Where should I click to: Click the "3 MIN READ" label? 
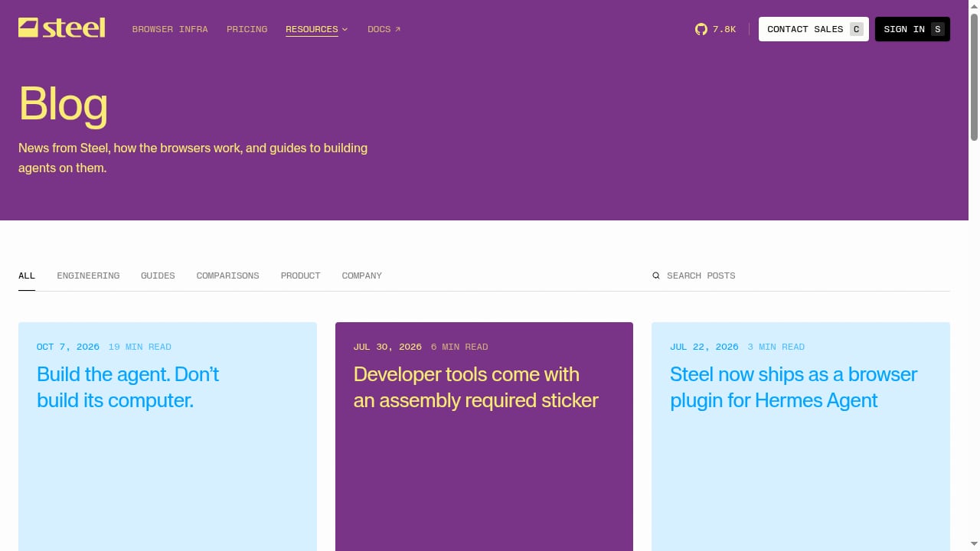pyautogui.click(x=776, y=347)
